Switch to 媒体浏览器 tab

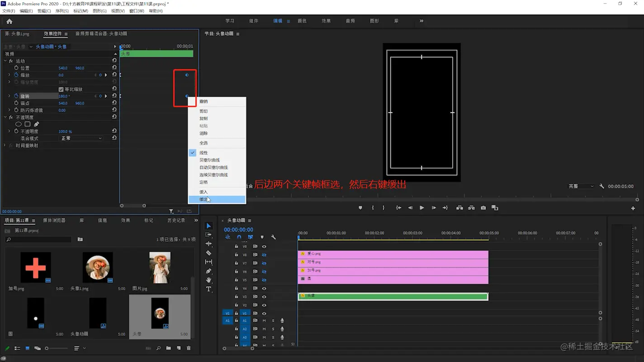[54, 221]
